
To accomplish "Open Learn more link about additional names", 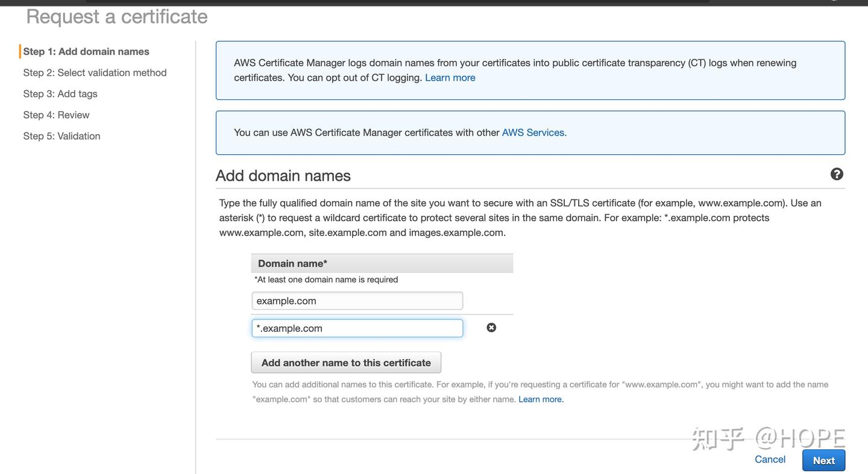I will point(541,399).
